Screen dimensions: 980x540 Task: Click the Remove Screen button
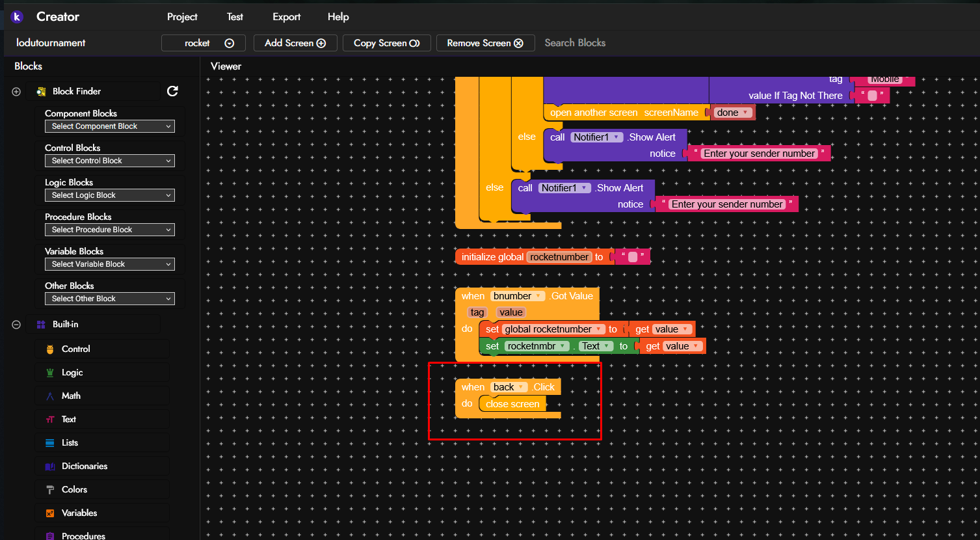[485, 43]
